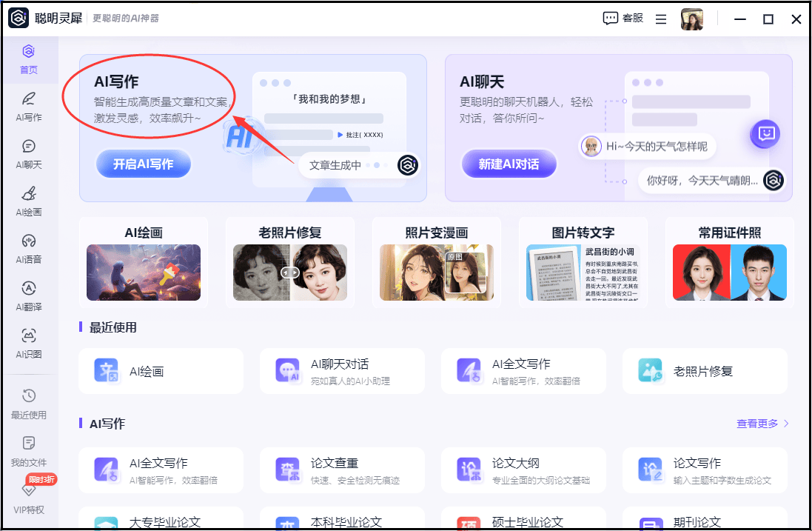This screenshot has width=812, height=531.
Task: Go to 首页 home tab
Action: (x=28, y=59)
